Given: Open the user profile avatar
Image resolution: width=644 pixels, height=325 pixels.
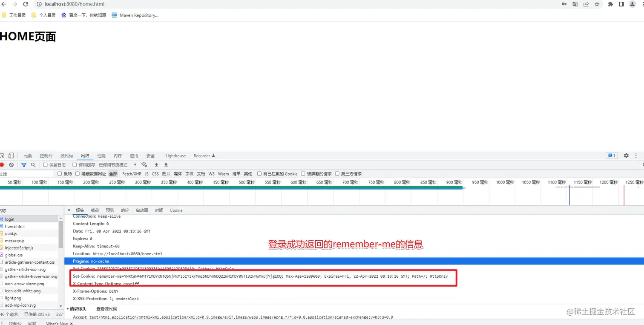Looking at the screenshot, I should 632,4.
